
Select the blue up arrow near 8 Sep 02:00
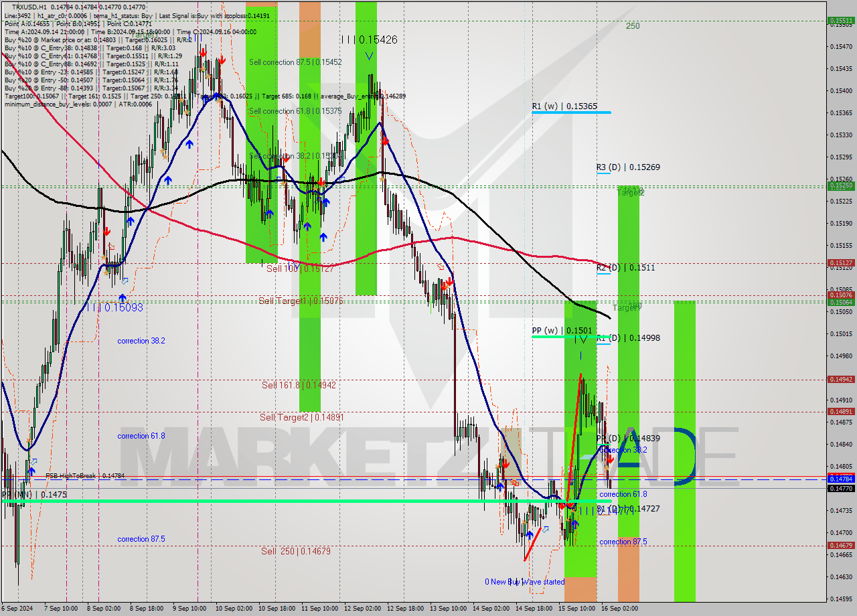(x=122, y=297)
